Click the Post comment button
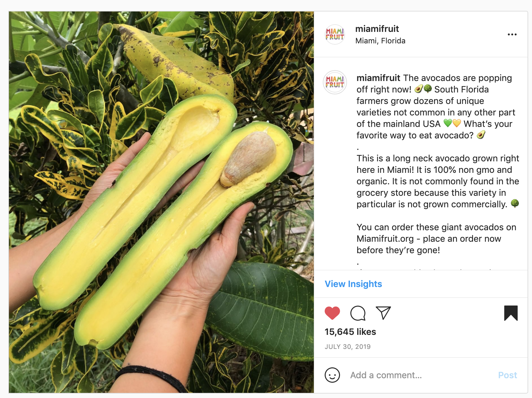532x398 pixels. pos(507,375)
